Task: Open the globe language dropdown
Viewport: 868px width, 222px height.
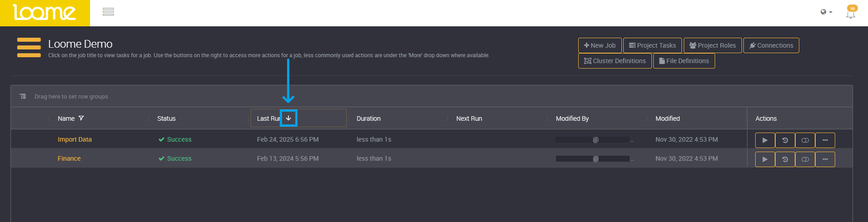Action: coord(826,12)
